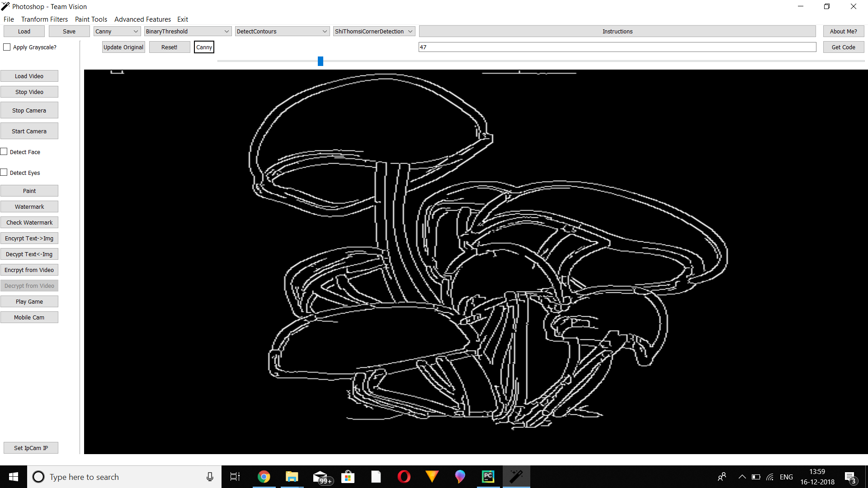Image resolution: width=868 pixels, height=488 pixels.
Task: Enable the Apply Grayscale checkbox
Action: point(7,47)
